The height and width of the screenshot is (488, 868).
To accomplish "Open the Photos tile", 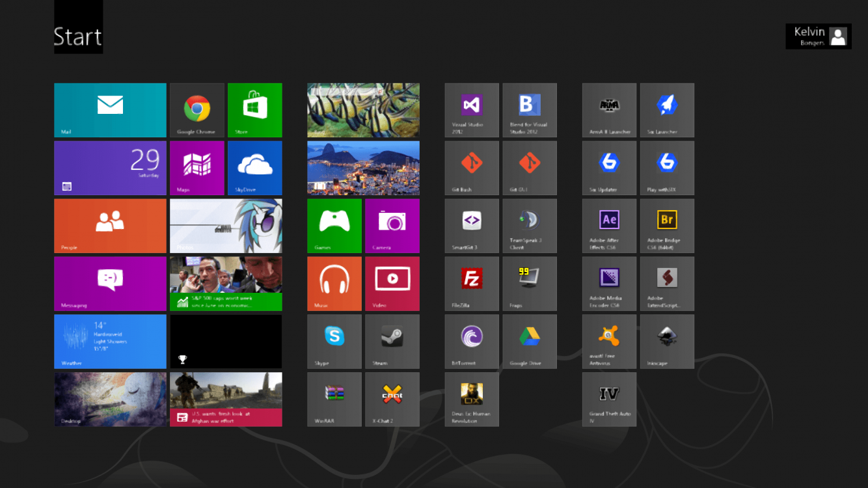I will tap(226, 226).
